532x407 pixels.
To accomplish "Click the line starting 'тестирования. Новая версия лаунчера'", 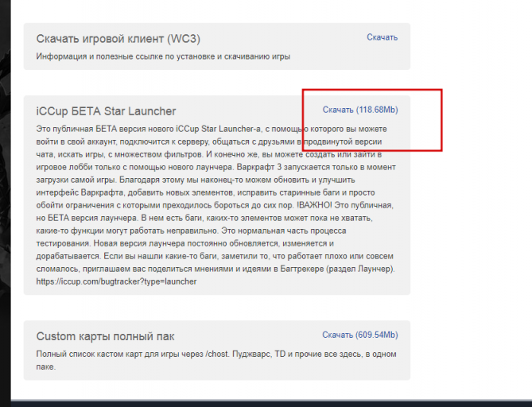I will (185, 243).
